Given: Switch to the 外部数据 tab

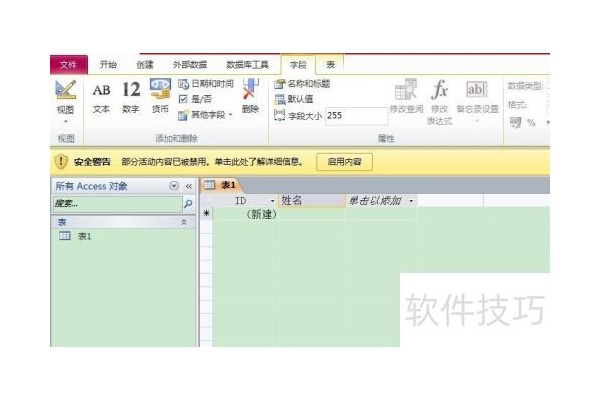Looking at the screenshot, I should [190, 65].
